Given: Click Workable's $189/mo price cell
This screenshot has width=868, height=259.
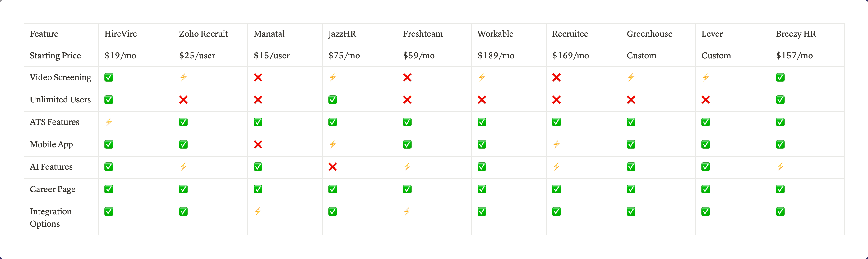Looking at the screenshot, I should pyautogui.click(x=496, y=56).
